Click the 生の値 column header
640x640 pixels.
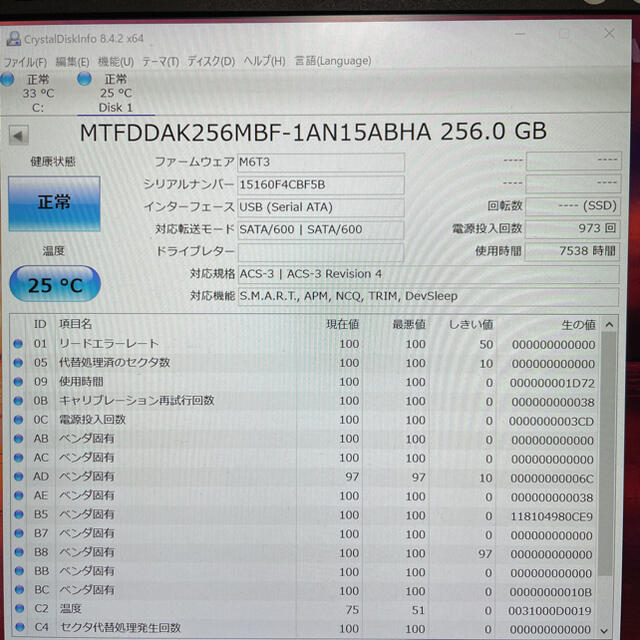point(578,325)
